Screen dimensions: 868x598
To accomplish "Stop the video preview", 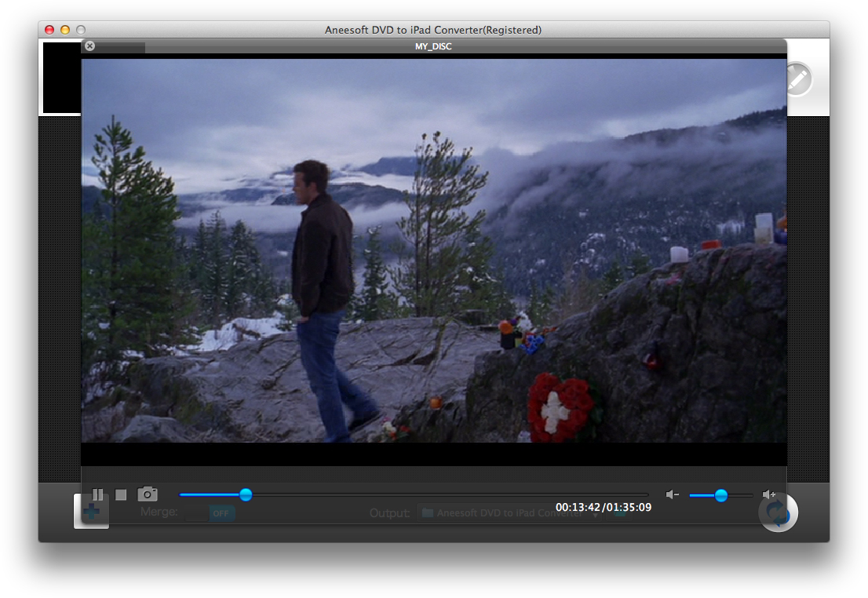I will click(x=121, y=494).
